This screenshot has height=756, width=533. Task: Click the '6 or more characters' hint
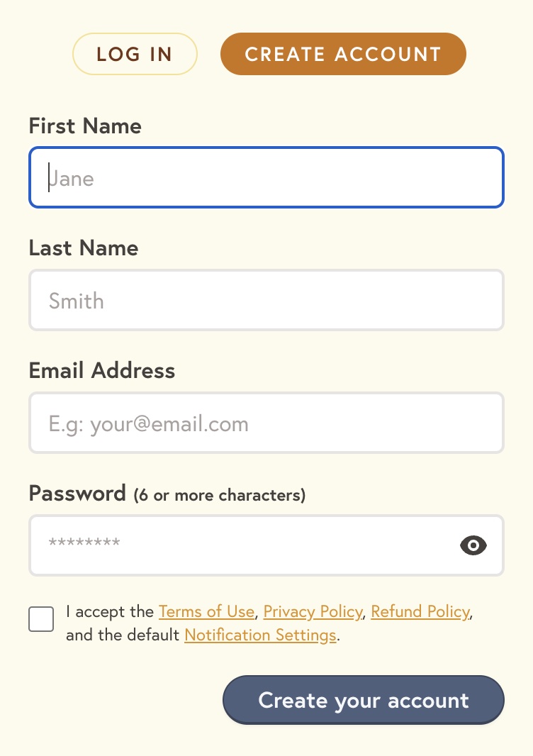[x=220, y=495]
